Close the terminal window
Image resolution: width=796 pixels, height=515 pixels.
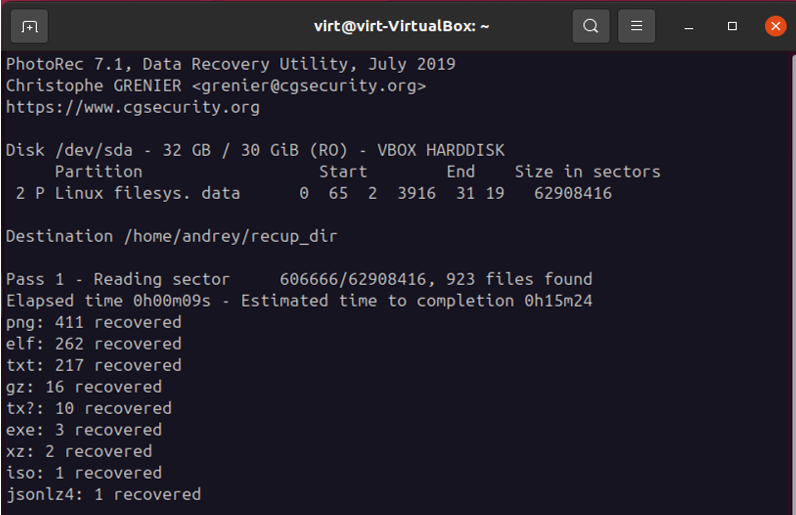pos(775,26)
